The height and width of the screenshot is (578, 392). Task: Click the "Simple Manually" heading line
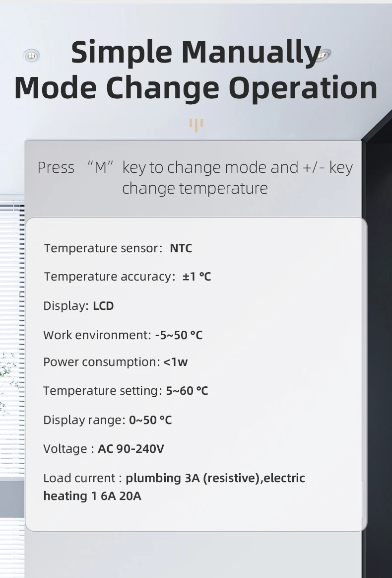click(196, 52)
